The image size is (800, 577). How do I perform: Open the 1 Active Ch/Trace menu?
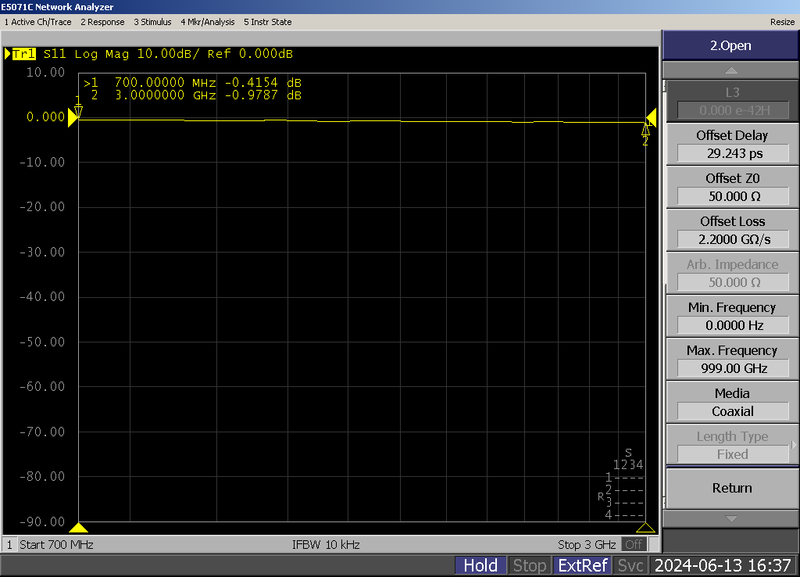38,21
